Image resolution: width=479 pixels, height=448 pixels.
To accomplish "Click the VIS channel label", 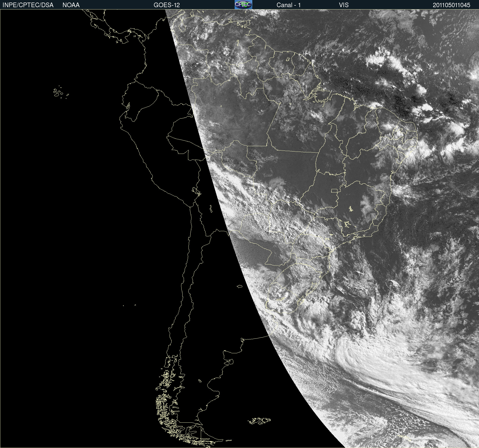I will point(344,5).
